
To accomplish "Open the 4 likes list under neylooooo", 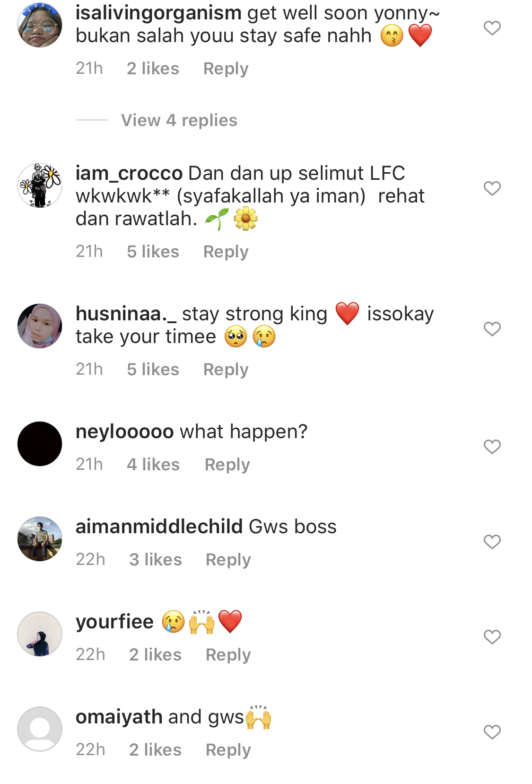I will (153, 465).
